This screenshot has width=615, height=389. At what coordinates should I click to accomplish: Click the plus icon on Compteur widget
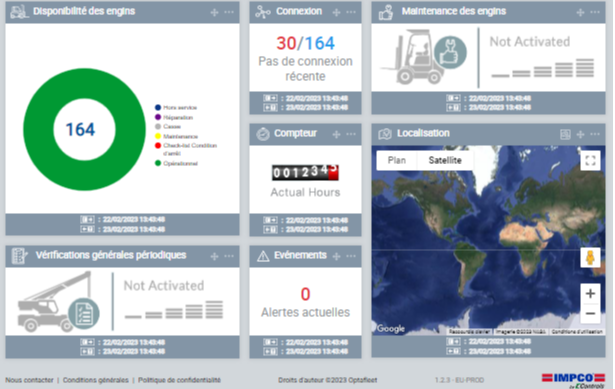[x=336, y=135]
